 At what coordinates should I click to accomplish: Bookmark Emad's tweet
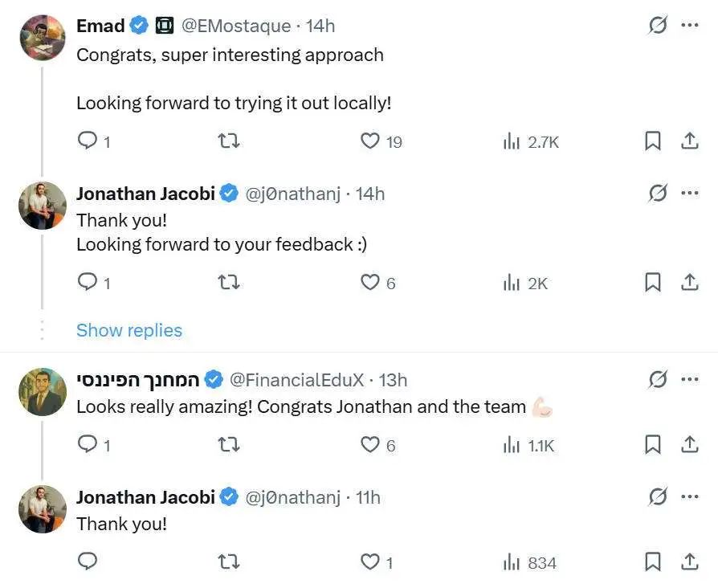(652, 141)
